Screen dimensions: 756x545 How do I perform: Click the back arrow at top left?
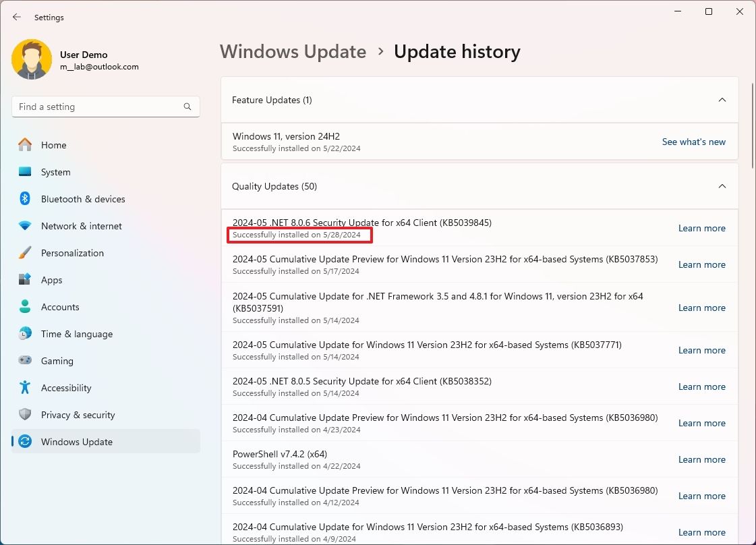(16, 17)
